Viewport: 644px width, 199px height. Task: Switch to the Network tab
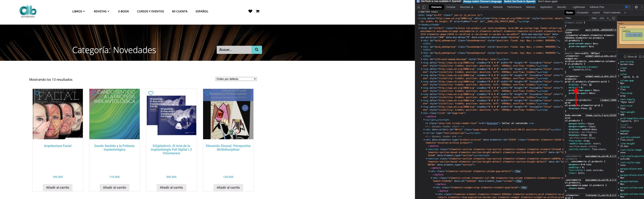[498, 7]
